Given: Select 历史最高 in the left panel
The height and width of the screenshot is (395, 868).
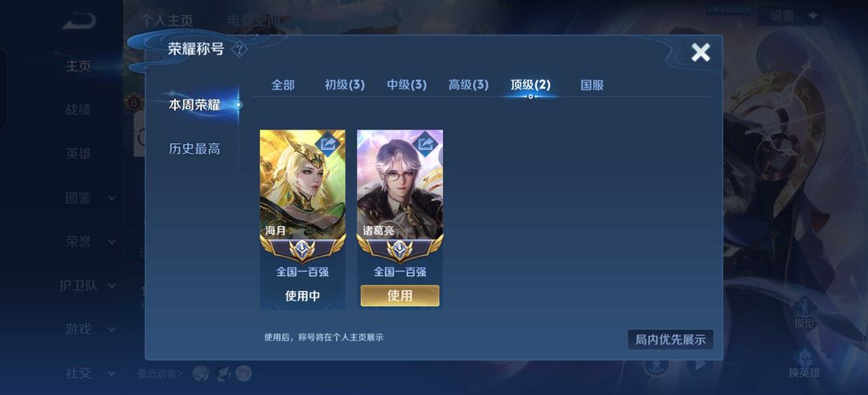Looking at the screenshot, I should (194, 149).
